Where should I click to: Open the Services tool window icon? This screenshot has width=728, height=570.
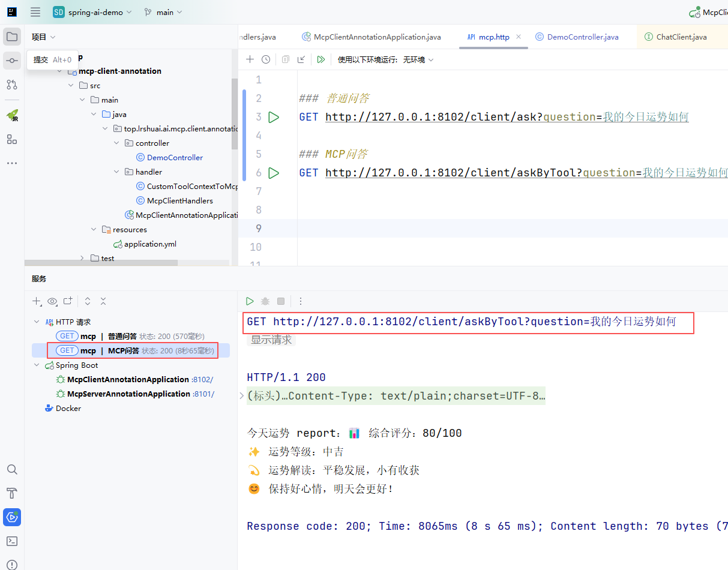point(12,517)
